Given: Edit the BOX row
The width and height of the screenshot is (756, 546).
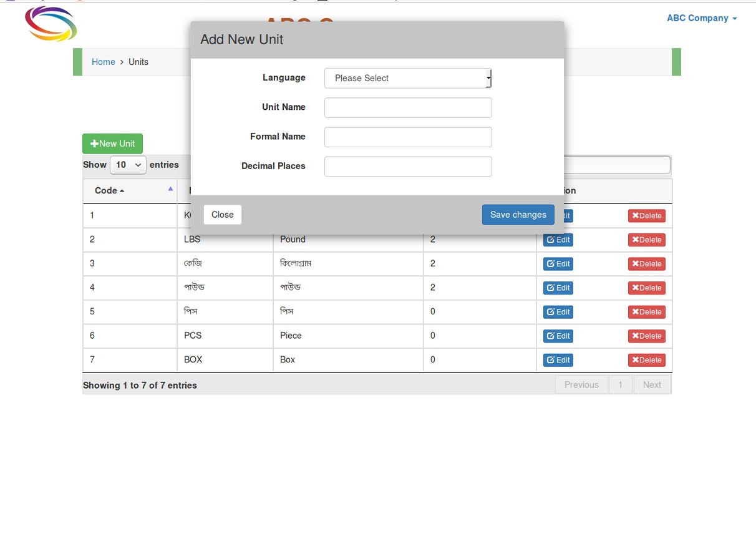Looking at the screenshot, I should tap(558, 360).
